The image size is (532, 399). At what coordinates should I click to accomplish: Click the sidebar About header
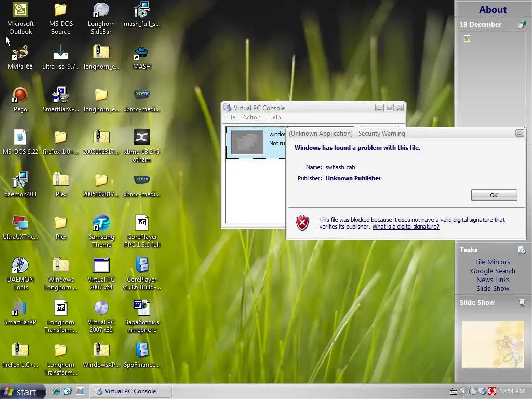pyautogui.click(x=493, y=9)
